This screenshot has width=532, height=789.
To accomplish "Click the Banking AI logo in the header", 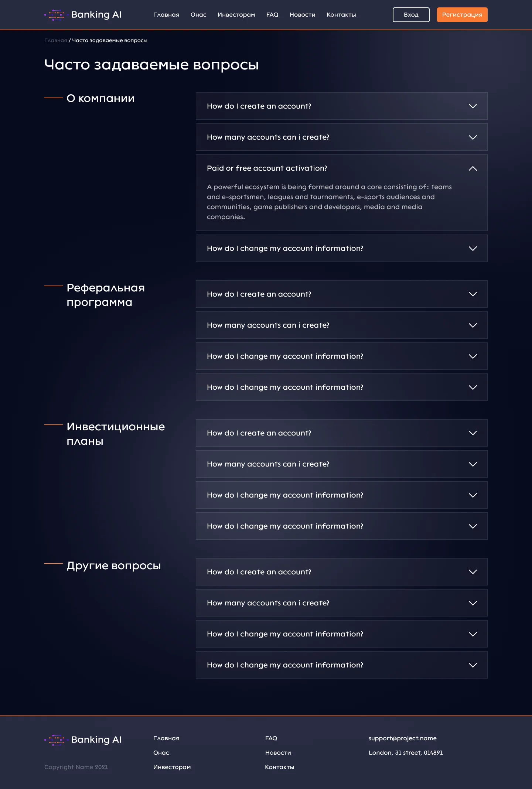I will coord(83,15).
